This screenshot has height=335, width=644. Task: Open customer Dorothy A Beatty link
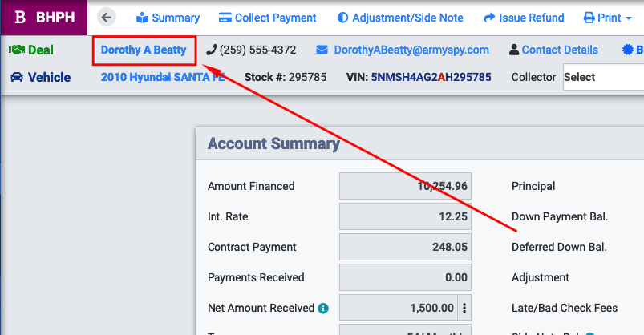(144, 50)
